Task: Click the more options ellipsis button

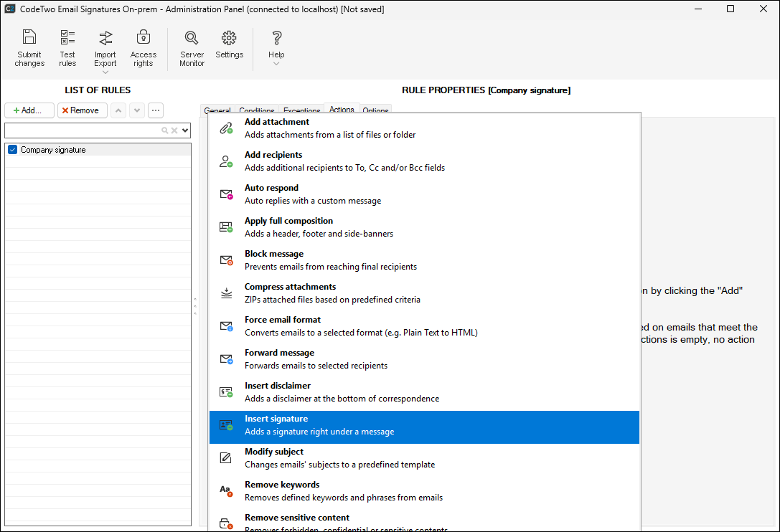Action: tap(156, 110)
